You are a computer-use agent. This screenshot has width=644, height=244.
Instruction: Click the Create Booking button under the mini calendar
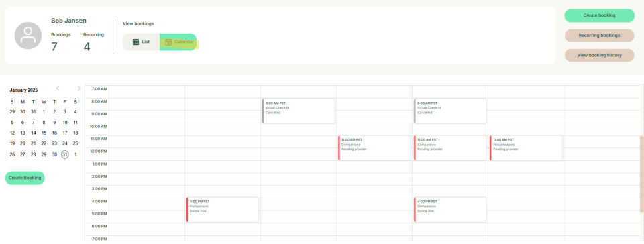25,178
